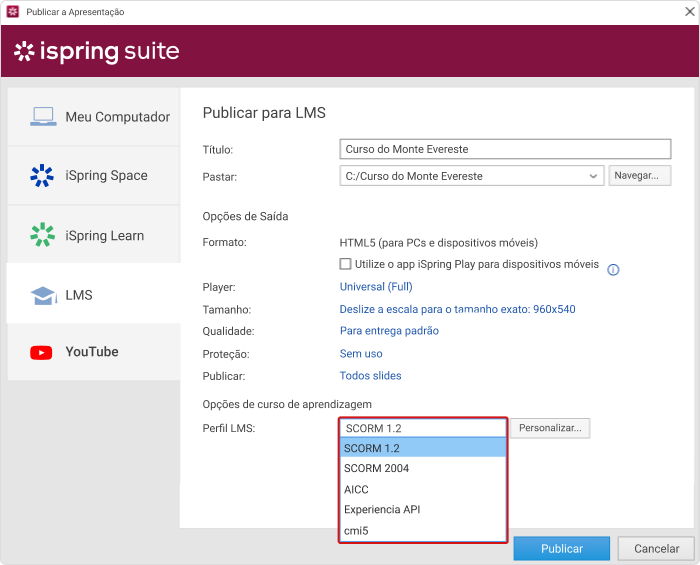Click the blue iSpring Space logo icon
The height and width of the screenshot is (565, 700).
click(x=42, y=175)
